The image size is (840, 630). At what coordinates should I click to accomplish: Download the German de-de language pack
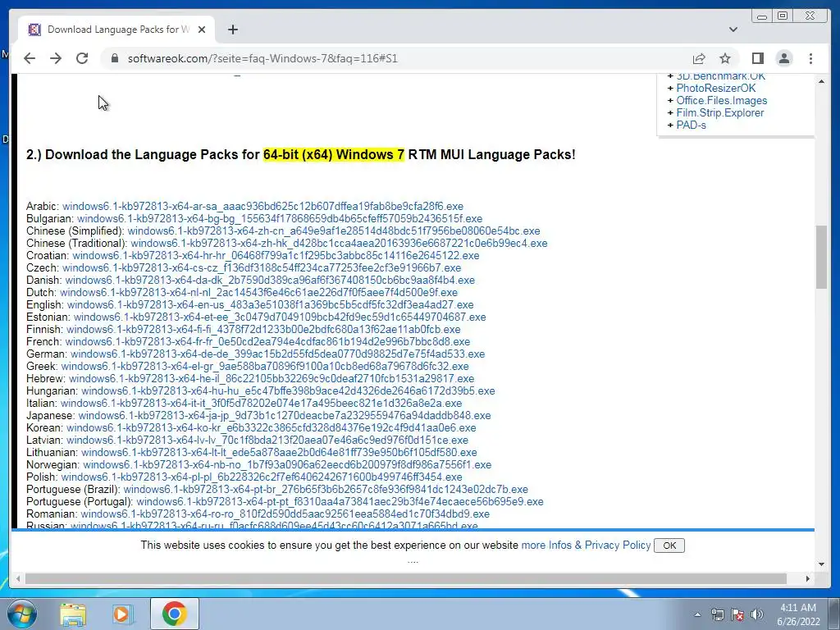(277, 354)
